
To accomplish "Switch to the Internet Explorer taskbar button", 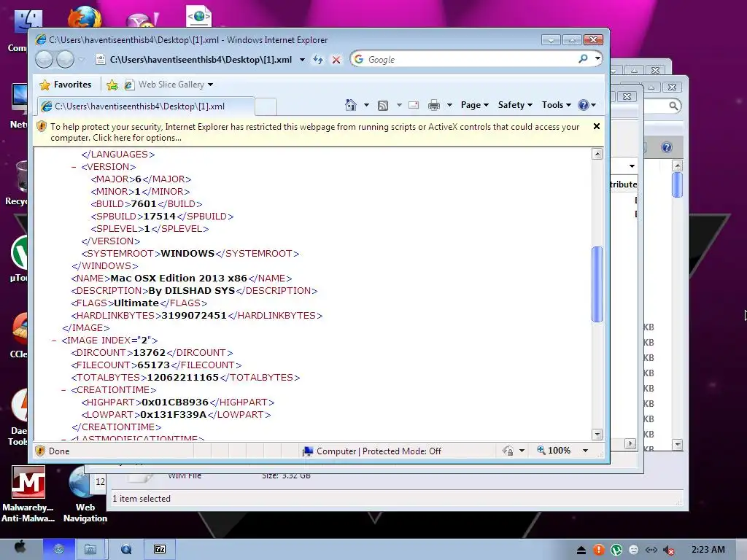I will (x=58, y=550).
